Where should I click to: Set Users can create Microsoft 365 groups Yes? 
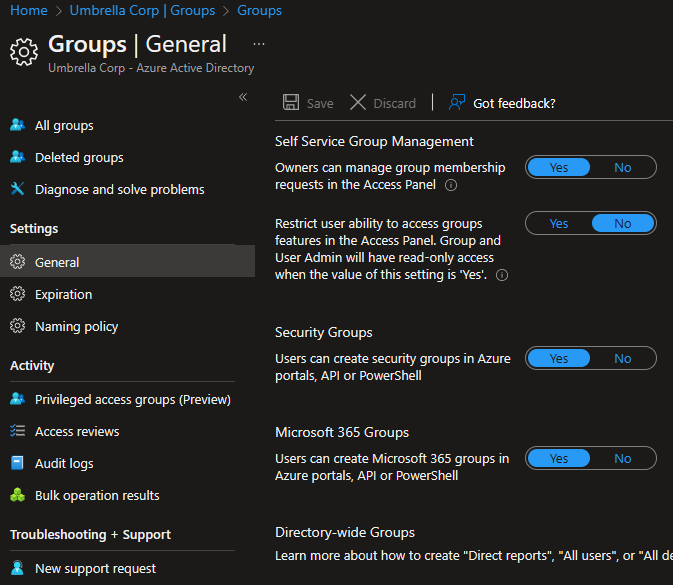[x=558, y=458]
